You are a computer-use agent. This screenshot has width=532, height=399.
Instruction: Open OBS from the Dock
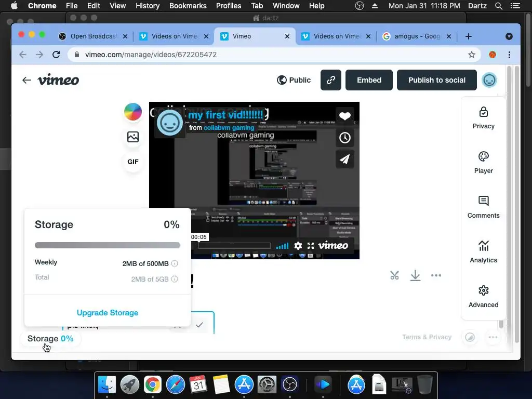pyautogui.click(x=290, y=385)
